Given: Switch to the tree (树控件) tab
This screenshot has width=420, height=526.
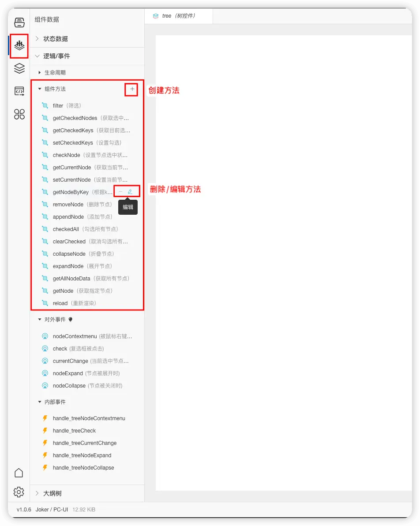Looking at the screenshot, I should 179,16.
